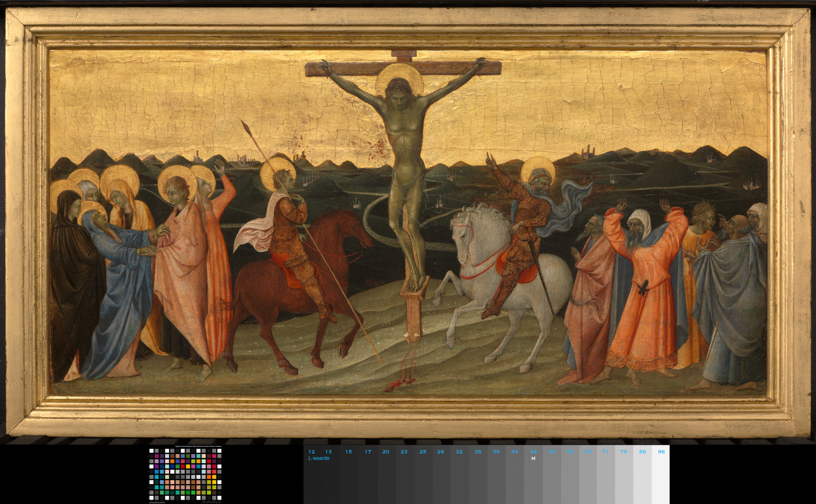
Task: Click the spear tip held by rider
Action: pos(245,125)
